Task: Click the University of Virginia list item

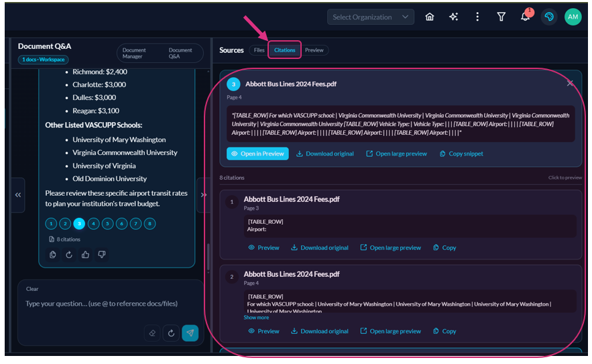Action: [104, 166]
